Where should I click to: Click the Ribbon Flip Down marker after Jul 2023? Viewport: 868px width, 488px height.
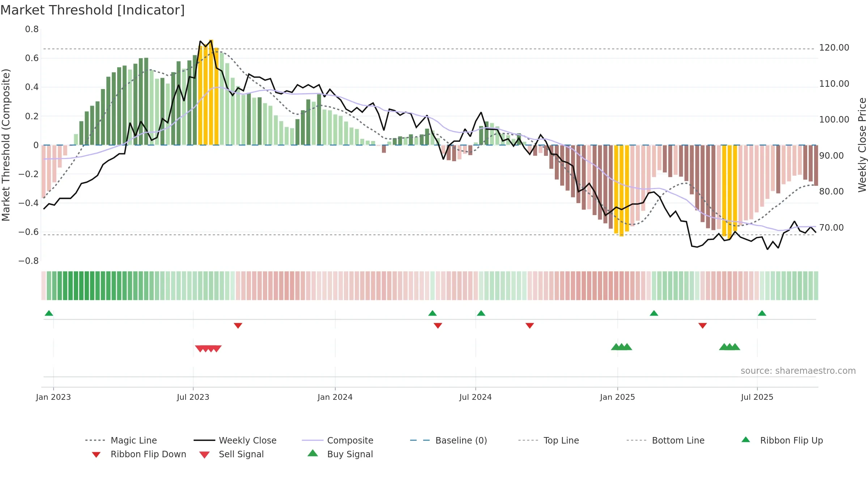tap(238, 326)
